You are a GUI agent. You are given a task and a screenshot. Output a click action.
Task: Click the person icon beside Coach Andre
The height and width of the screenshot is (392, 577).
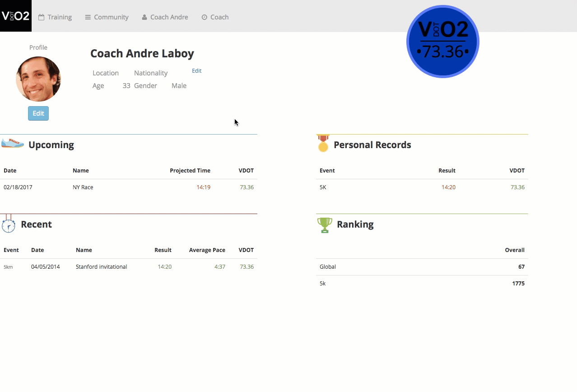[x=144, y=17]
